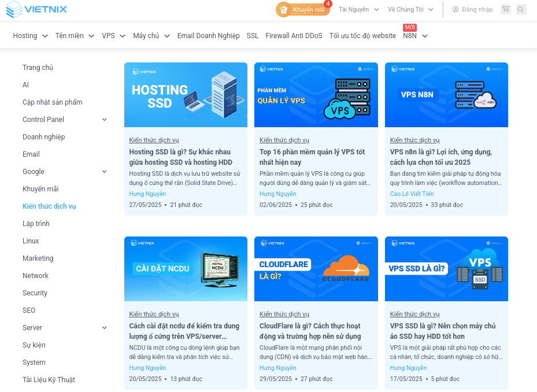Open article VPS SSD là gì title

[x=443, y=331]
